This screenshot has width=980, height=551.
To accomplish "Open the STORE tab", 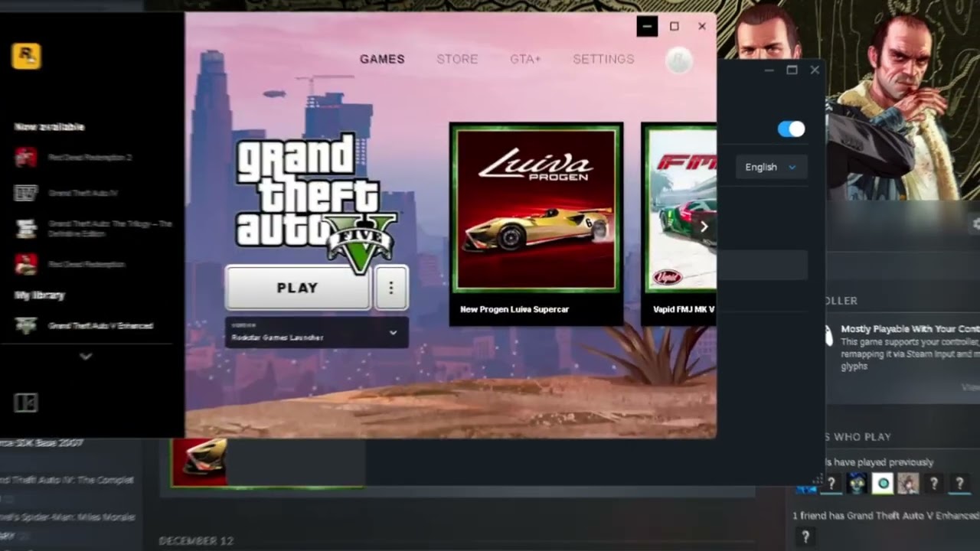I will [x=457, y=59].
